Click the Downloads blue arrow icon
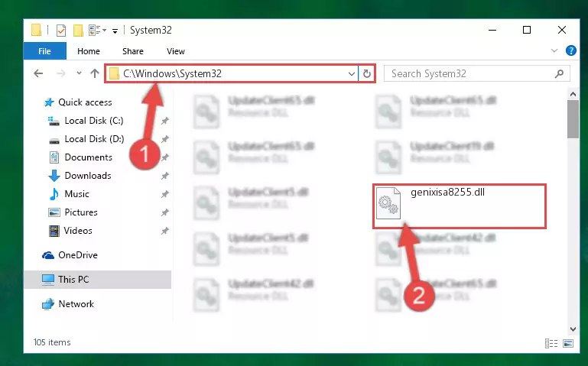Image resolution: width=588 pixels, height=366 pixels. (54, 176)
